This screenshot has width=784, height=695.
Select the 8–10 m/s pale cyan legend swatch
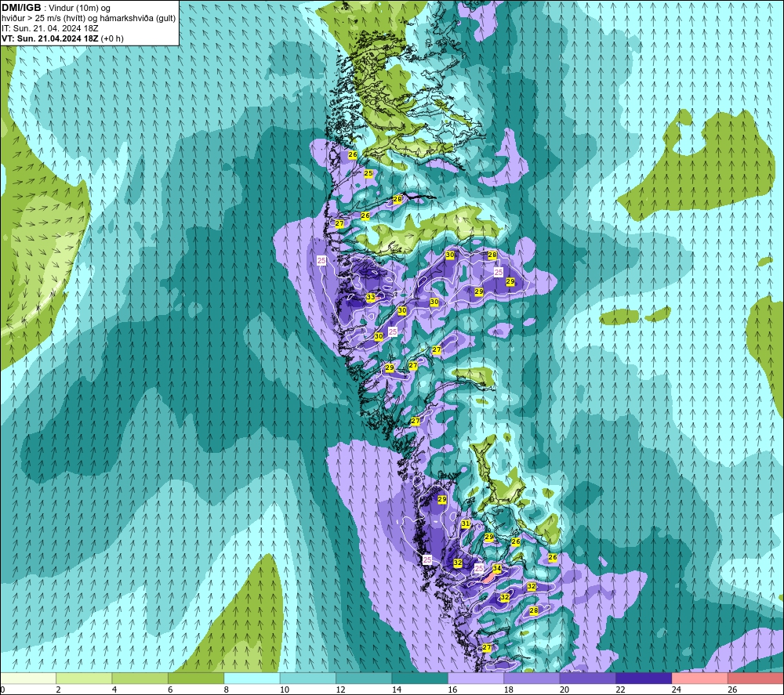tap(252, 678)
